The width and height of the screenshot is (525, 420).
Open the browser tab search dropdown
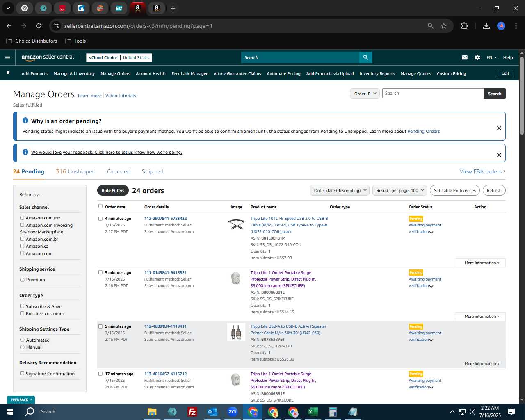click(8, 8)
